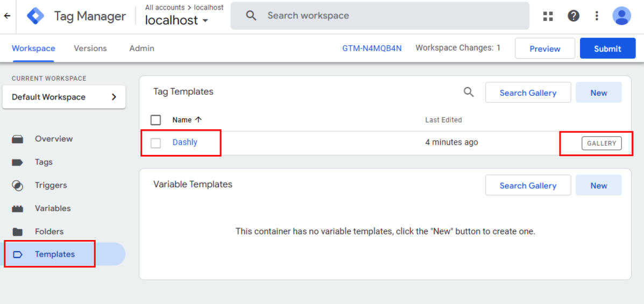The image size is (644, 304).
Task: Switch to the Versions tab
Action: point(90,48)
